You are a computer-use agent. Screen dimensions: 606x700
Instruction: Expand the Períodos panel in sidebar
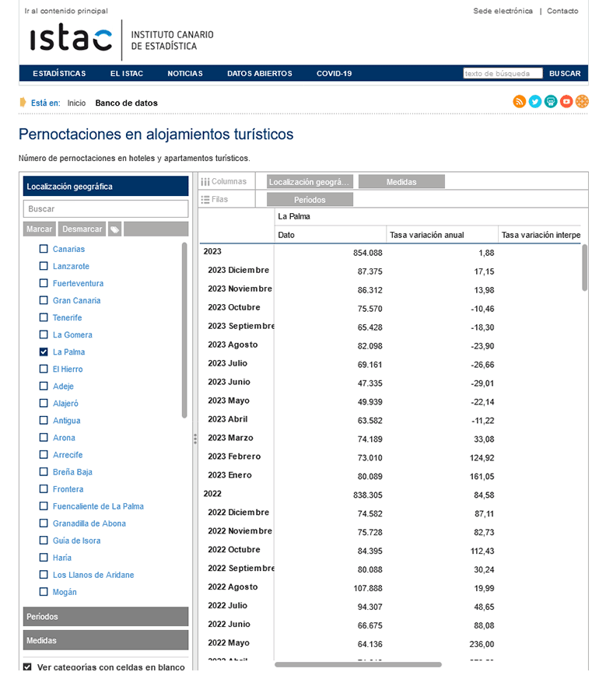[x=106, y=617]
